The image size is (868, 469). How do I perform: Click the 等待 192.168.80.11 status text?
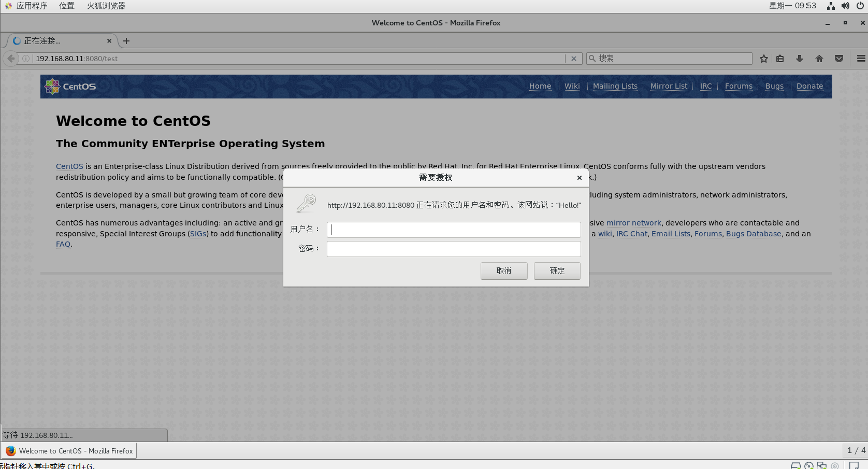(x=38, y=435)
